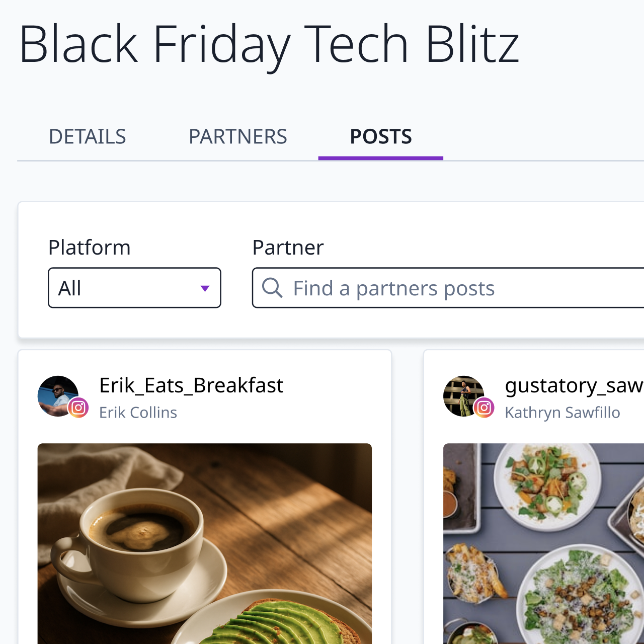Click the purple Platform dropdown arrow
The width and height of the screenshot is (644, 644).
[205, 288]
